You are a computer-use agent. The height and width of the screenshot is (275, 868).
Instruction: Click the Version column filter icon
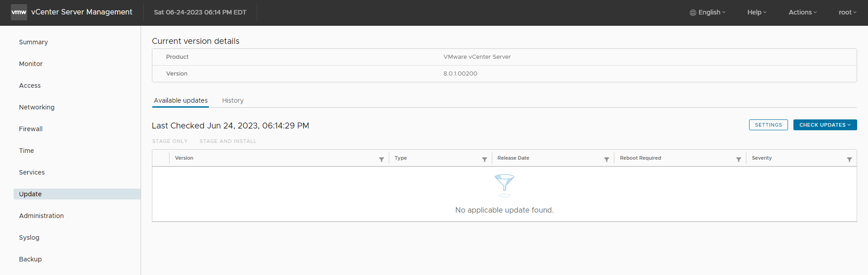pyautogui.click(x=382, y=159)
